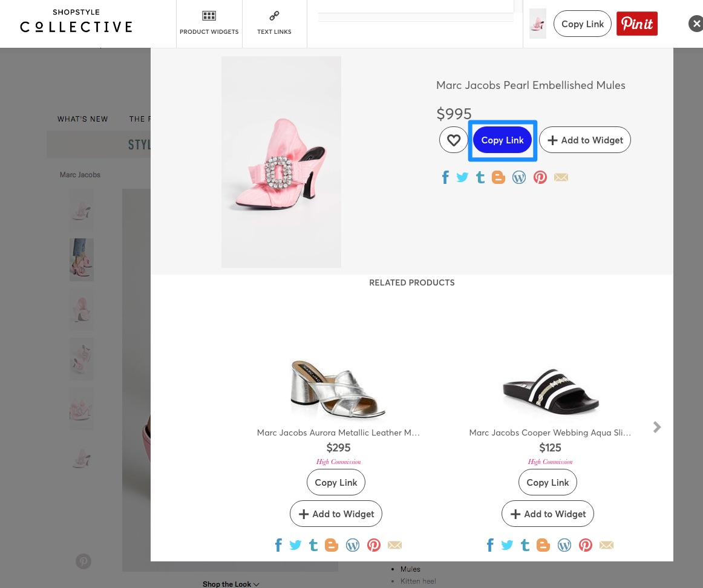703x588 pixels.
Task: Show next related products with arrow
Action: pyautogui.click(x=657, y=427)
